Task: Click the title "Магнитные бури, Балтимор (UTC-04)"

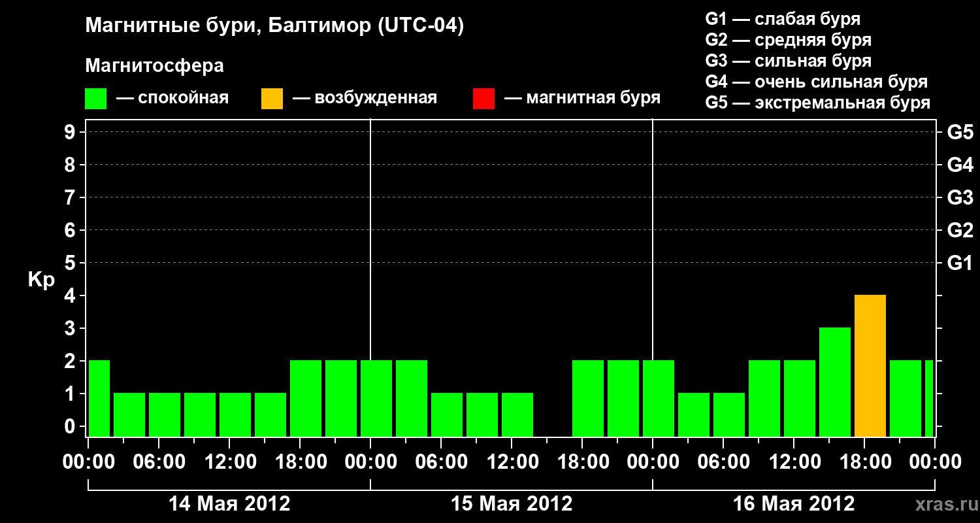Action: [x=274, y=27]
